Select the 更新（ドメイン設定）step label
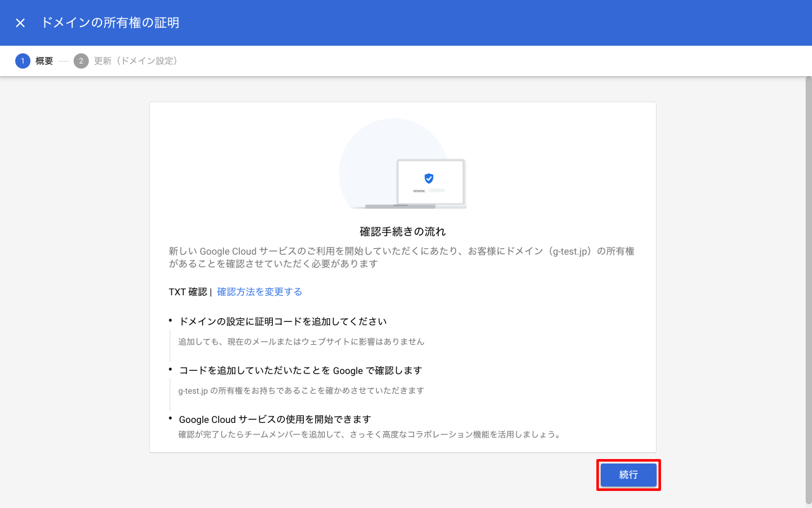Image resolution: width=812 pixels, height=508 pixels. [136, 61]
